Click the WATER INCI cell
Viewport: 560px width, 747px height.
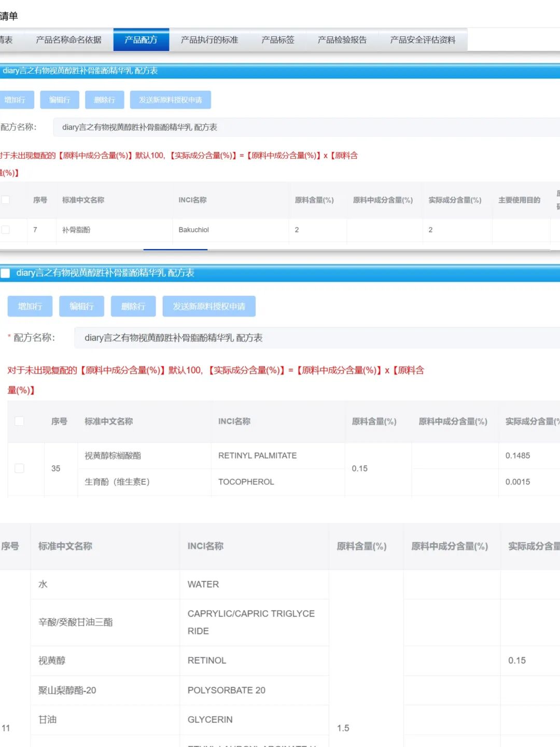coord(254,585)
